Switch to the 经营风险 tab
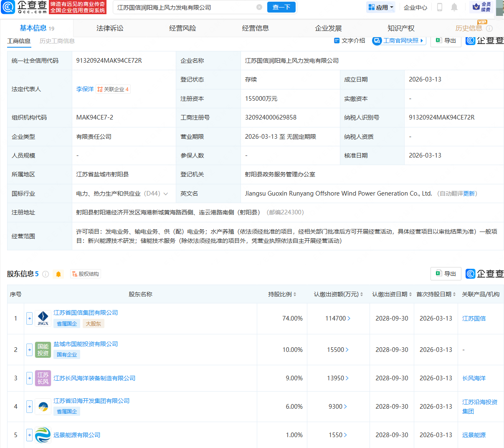The width and height of the screenshot is (504, 448). 182,28
